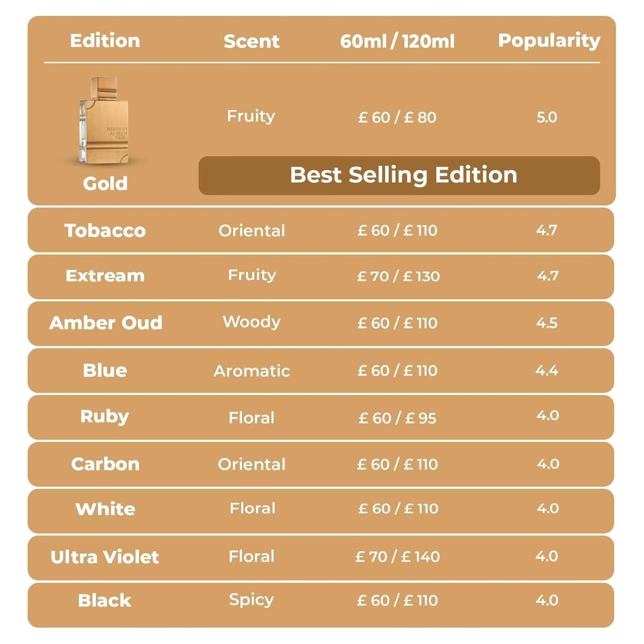This screenshot has width=644, height=644.
Task: Click the Gold perfume bottle image
Action: click(x=104, y=120)
